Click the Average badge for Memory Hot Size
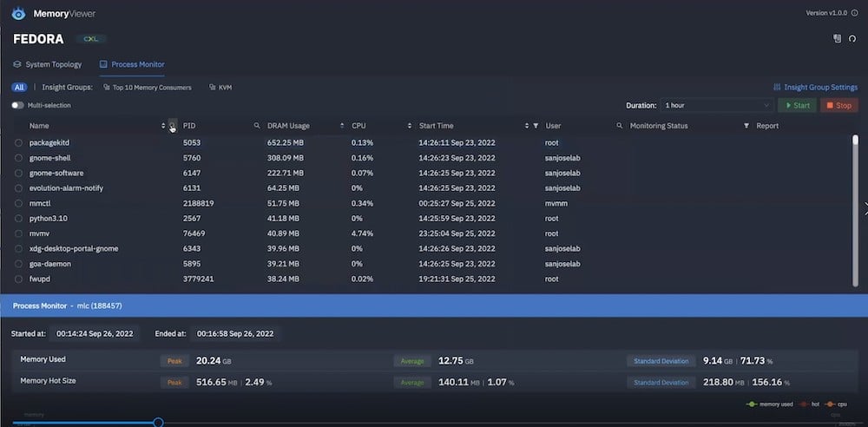This screenshot has width=868, height=427. 412,383
